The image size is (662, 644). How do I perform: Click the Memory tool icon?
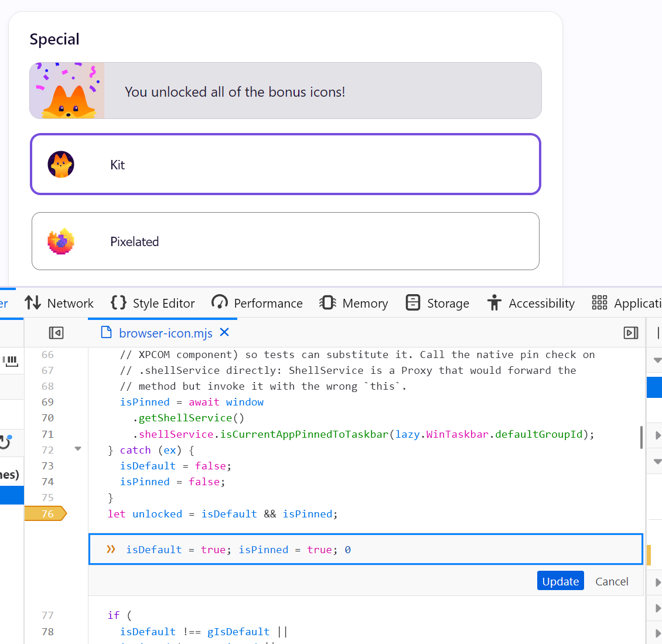coord(327,303)
